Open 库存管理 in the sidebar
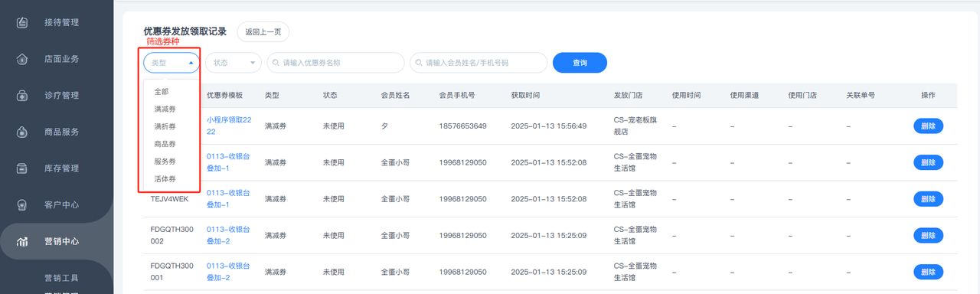 (61, 168)
